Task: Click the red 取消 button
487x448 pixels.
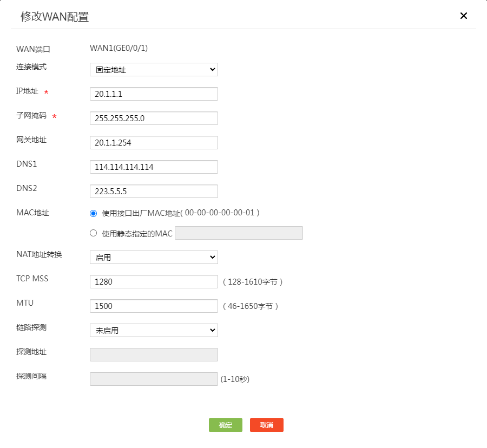Action: (266, 425)
